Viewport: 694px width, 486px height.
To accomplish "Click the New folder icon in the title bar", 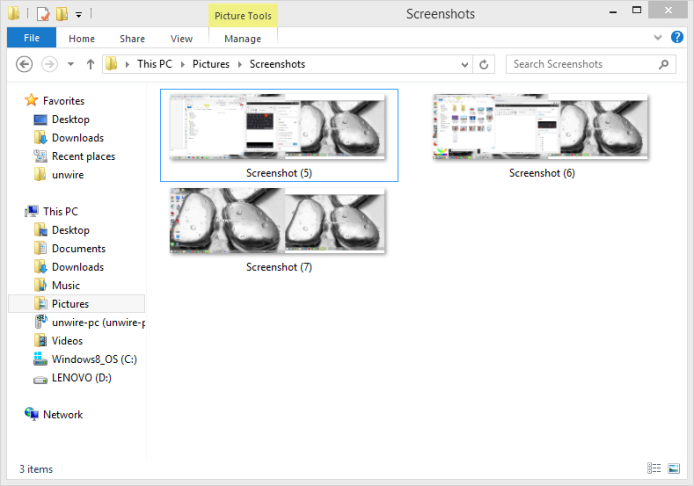I will coord(61,15).
